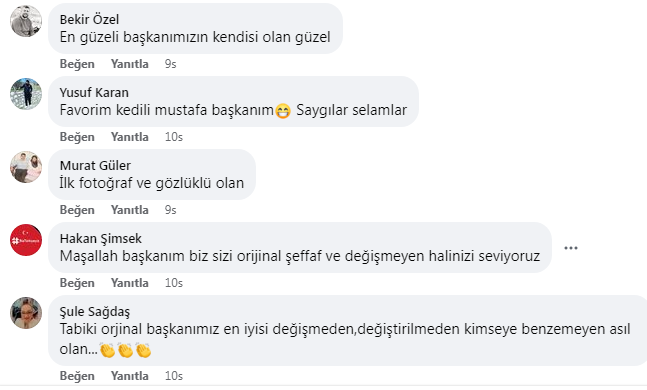Click the 10s timestamp on Şule Sağdaş's comment
The height and width of the screenshot is (390, 647).
174,376
